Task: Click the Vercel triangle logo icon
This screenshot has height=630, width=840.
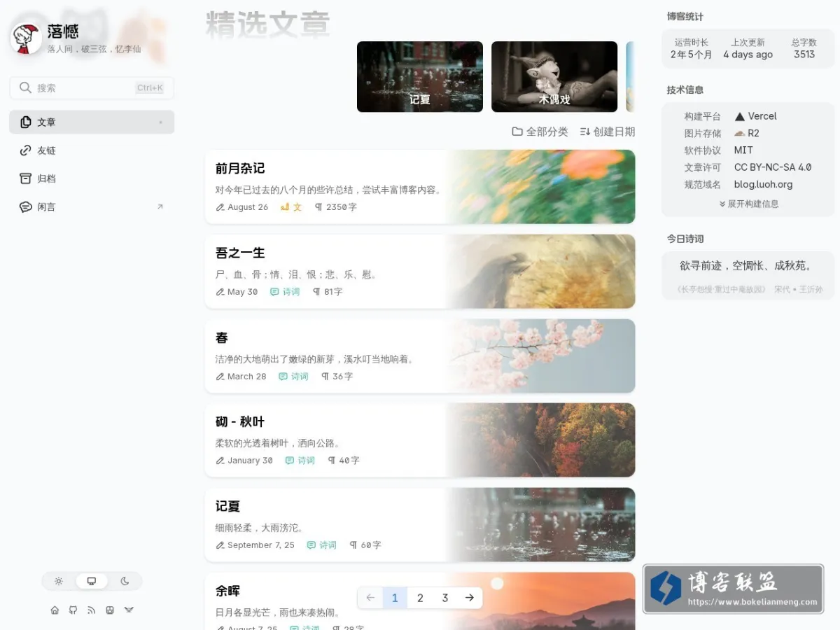Action: point(740,116)
